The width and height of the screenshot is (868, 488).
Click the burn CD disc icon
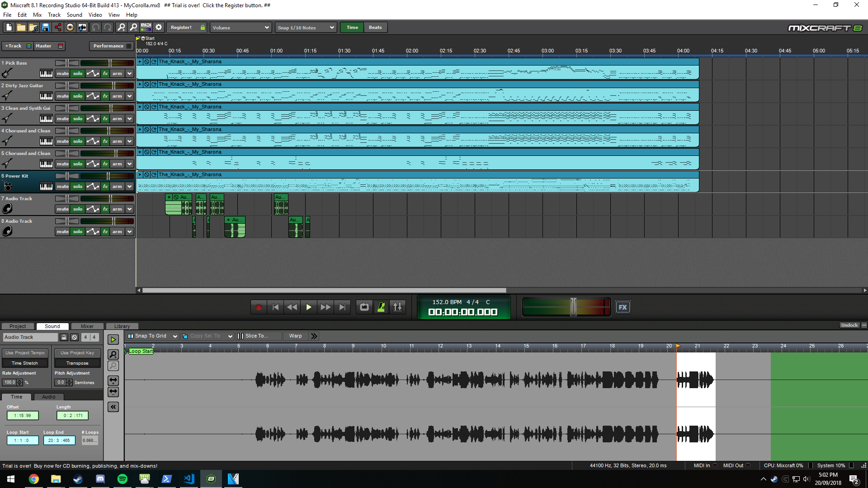click(x=70, y=28)
